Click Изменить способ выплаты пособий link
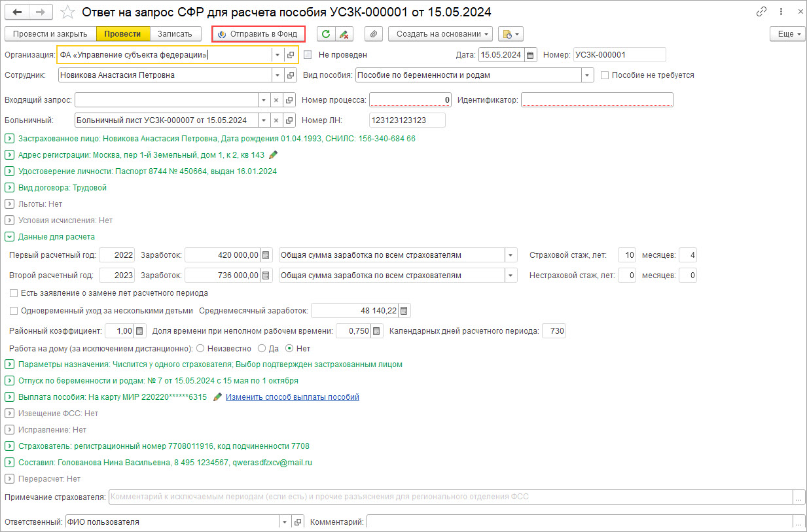 point(293,397)
